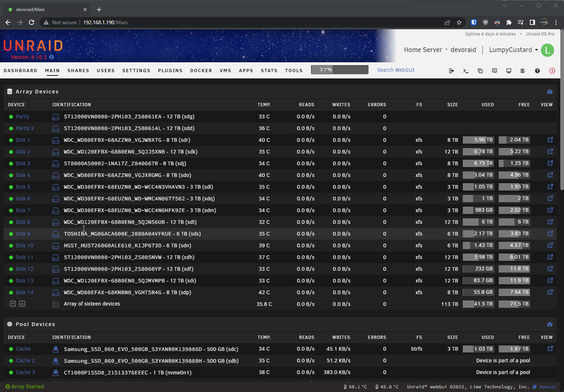Viewport: 564px width, 392px height.
Task: Spin up all disks arrow button
Action: coord(22,304)
